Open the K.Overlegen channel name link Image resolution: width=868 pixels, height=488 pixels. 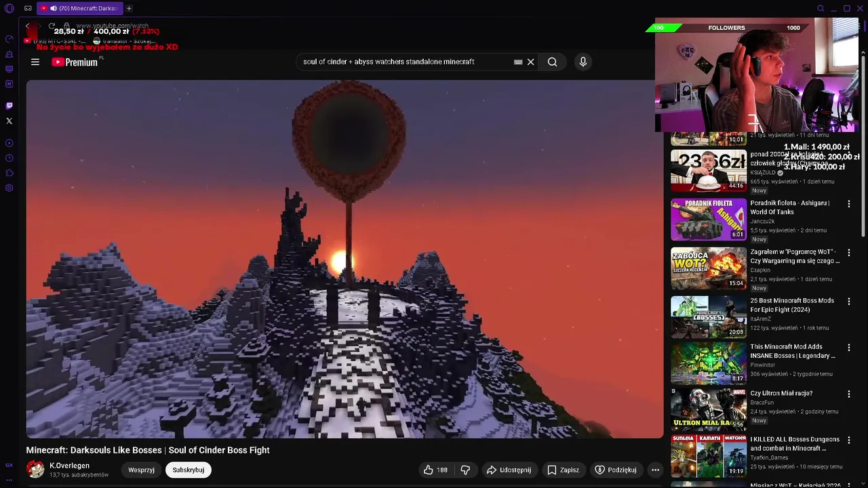pos(69,466)
